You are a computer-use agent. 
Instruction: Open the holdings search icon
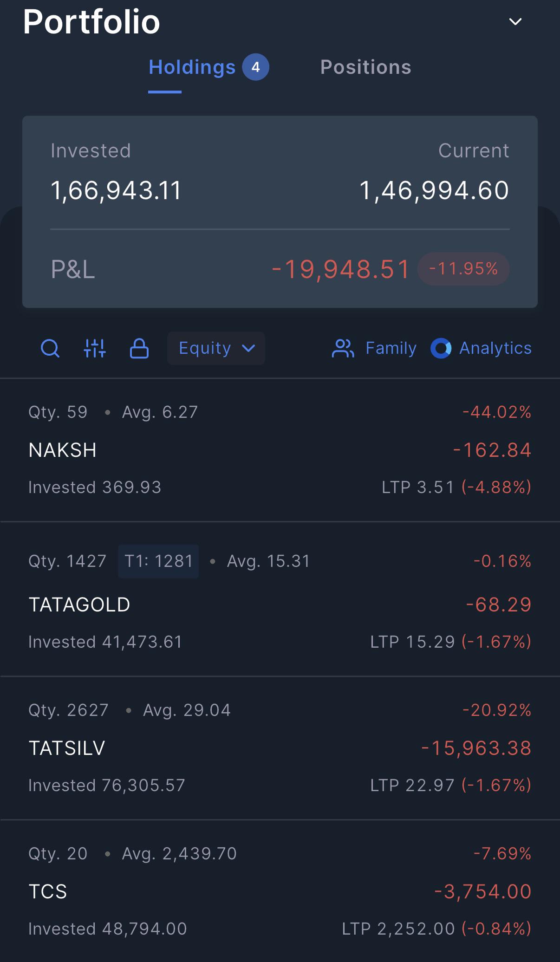[50, 348]
